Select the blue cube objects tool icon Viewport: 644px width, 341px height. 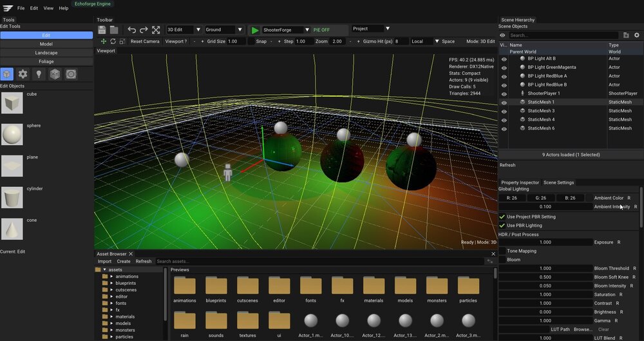click(6, 74)
